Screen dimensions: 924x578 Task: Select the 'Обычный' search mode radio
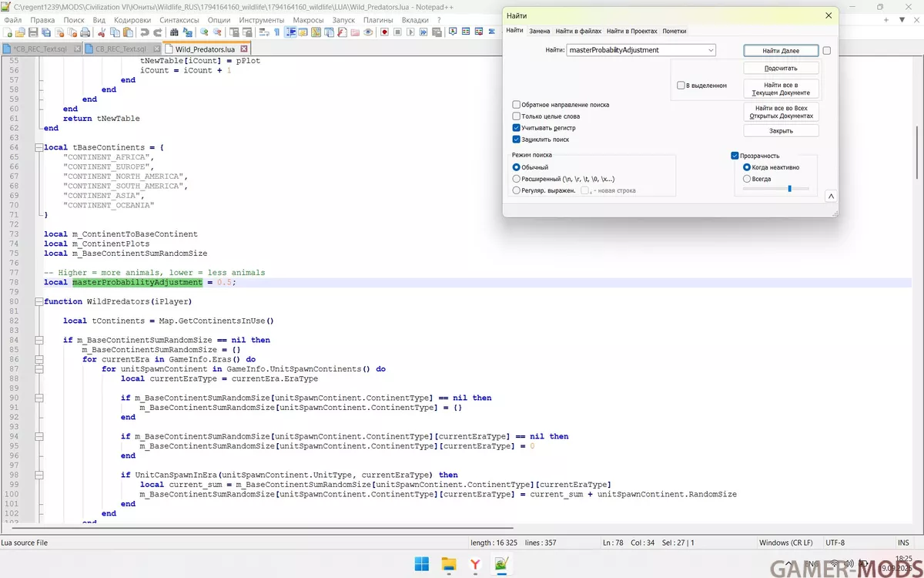click(x=516, y=167)
